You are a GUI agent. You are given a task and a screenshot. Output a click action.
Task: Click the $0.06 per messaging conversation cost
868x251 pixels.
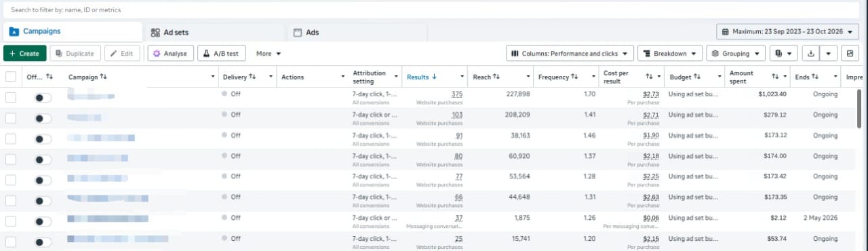[650, 218]
